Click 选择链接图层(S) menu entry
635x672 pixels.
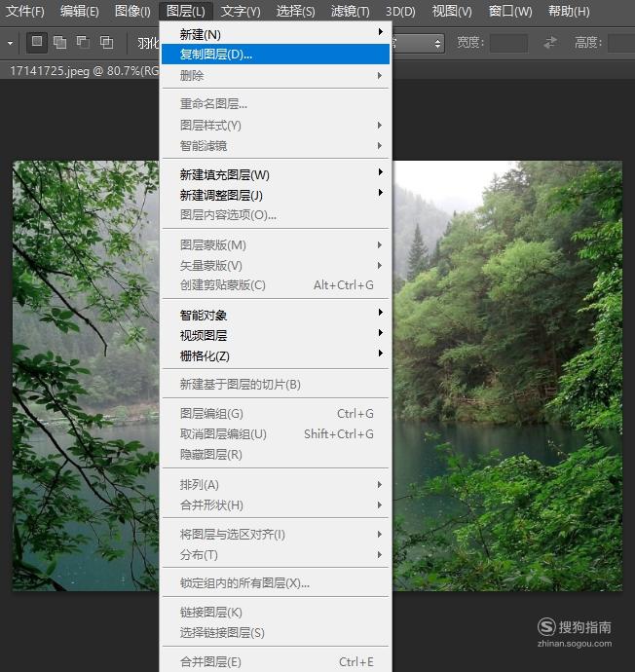click(276, 633)
